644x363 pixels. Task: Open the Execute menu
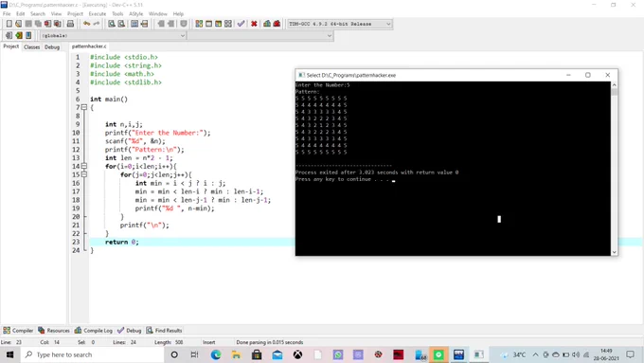pos(98,13)
